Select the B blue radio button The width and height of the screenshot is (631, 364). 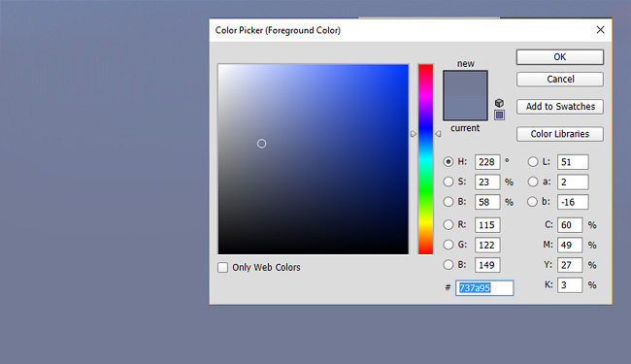(x=448, y=265)
